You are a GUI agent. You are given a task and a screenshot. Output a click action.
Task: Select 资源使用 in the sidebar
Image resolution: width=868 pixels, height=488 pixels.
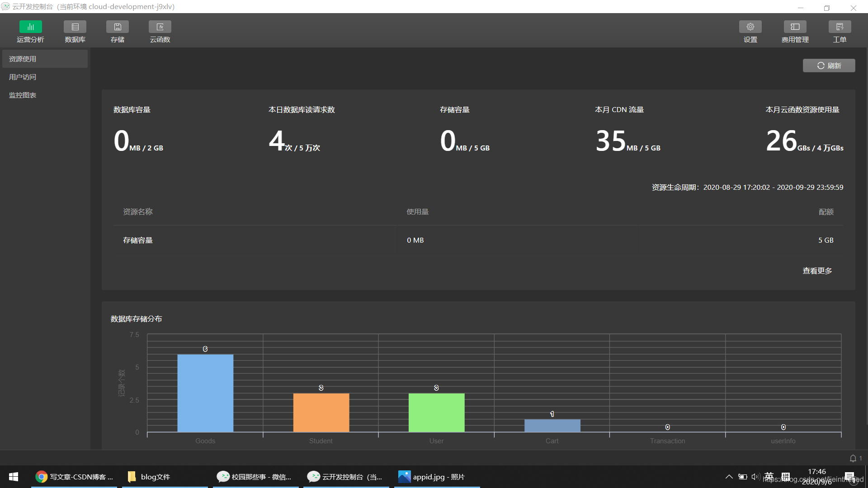[x=45, y=59]
